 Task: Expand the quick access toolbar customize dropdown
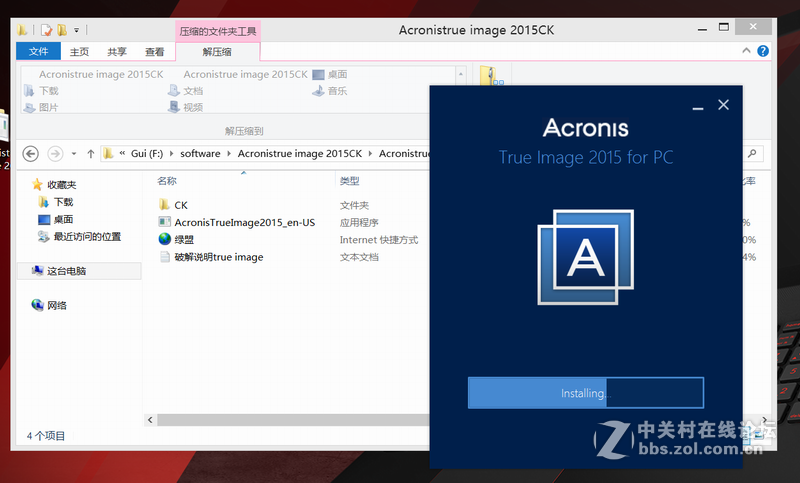click(77, 31)
